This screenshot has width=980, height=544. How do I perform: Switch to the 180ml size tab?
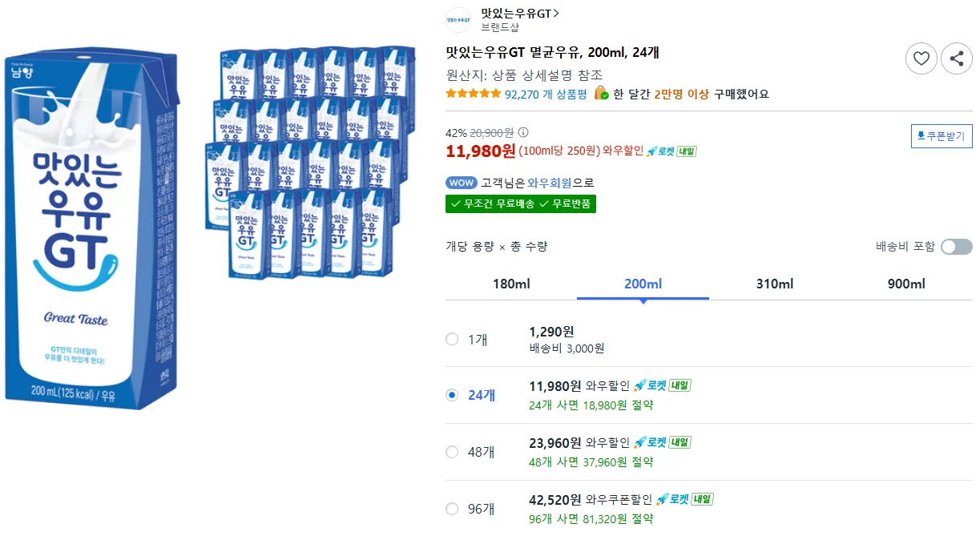pyautogui.click(x=511, y=284)
